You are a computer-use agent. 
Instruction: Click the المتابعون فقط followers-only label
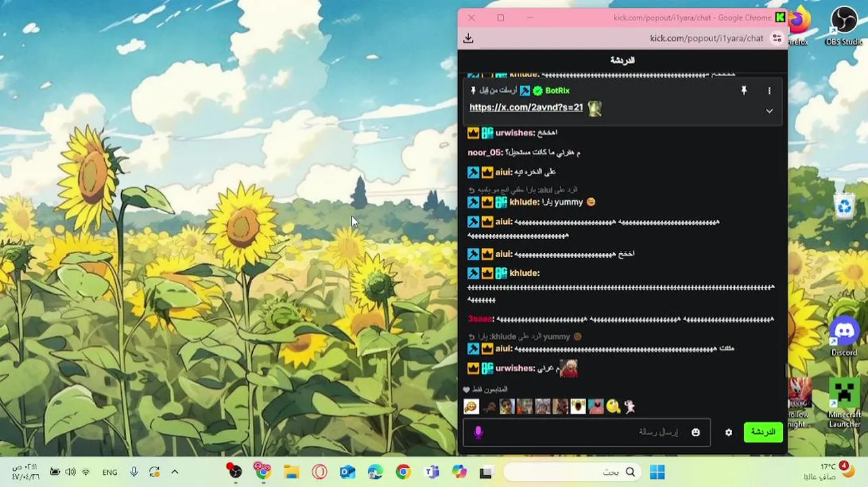click(x=491, y=390)
